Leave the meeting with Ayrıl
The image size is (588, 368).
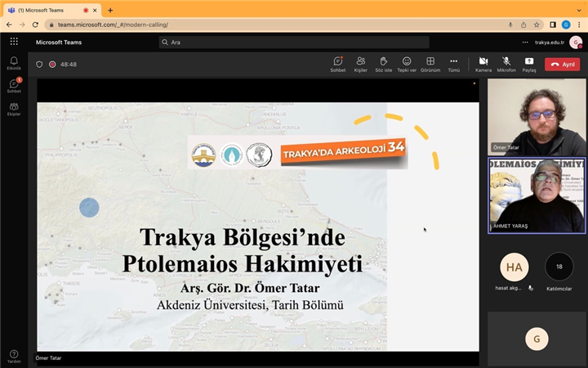[x=563, y=65]
